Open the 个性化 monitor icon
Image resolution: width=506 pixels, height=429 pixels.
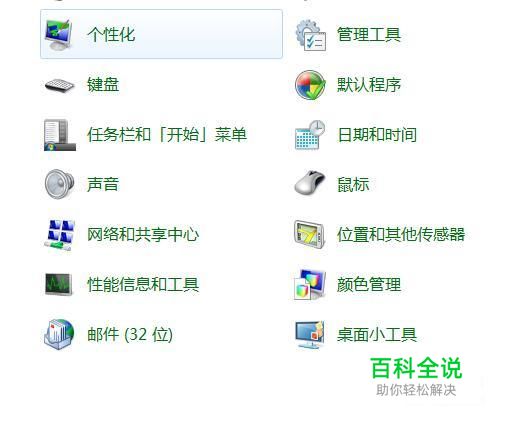click(x=59, y=35)
